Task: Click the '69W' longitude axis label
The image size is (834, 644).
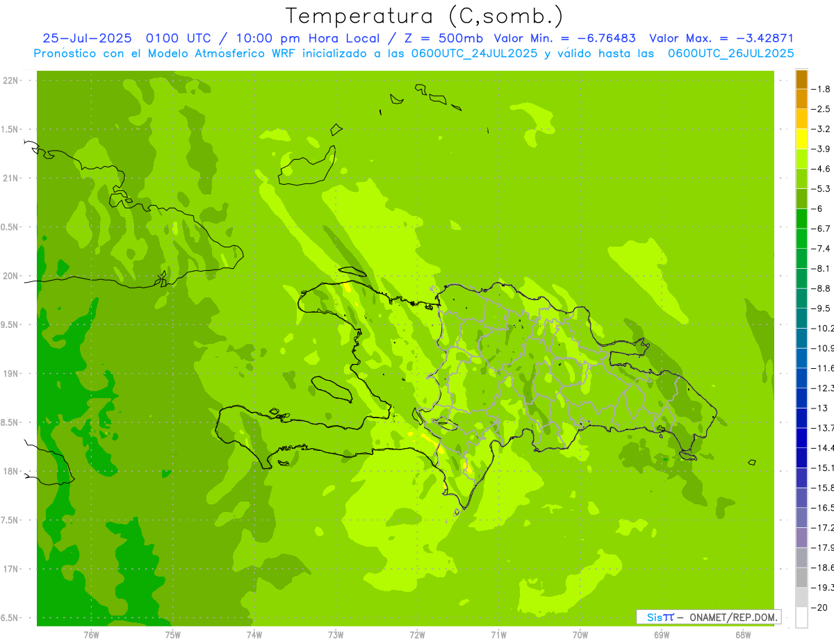Action: (662, 635)
